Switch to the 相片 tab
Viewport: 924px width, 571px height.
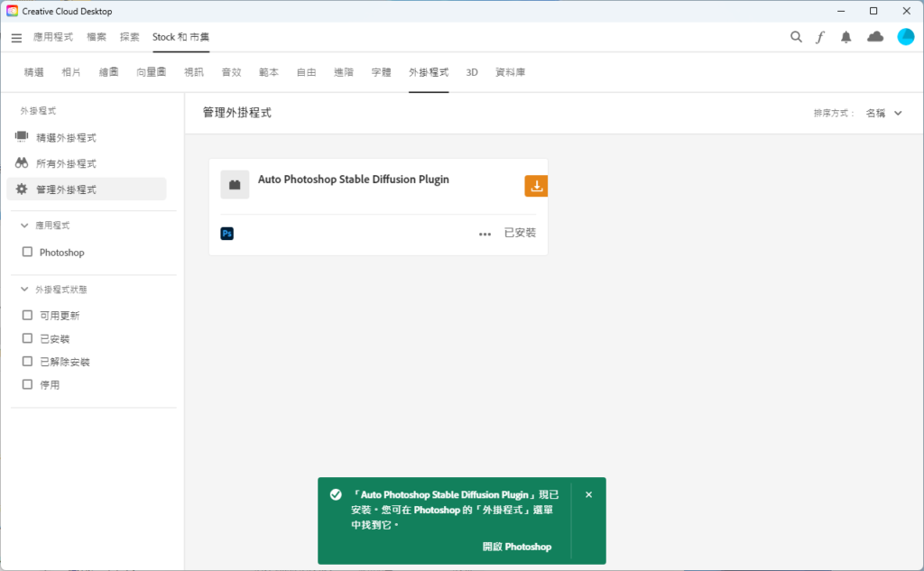(71, 72)
